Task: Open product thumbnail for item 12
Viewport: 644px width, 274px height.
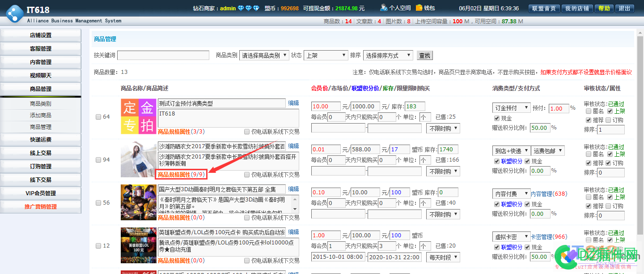Action: (x=138, y=245)
